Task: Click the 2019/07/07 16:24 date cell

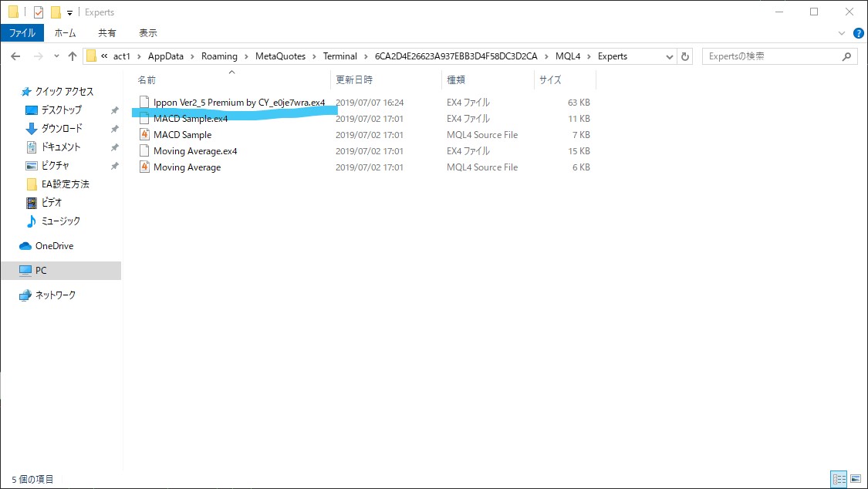Action: 370,103
